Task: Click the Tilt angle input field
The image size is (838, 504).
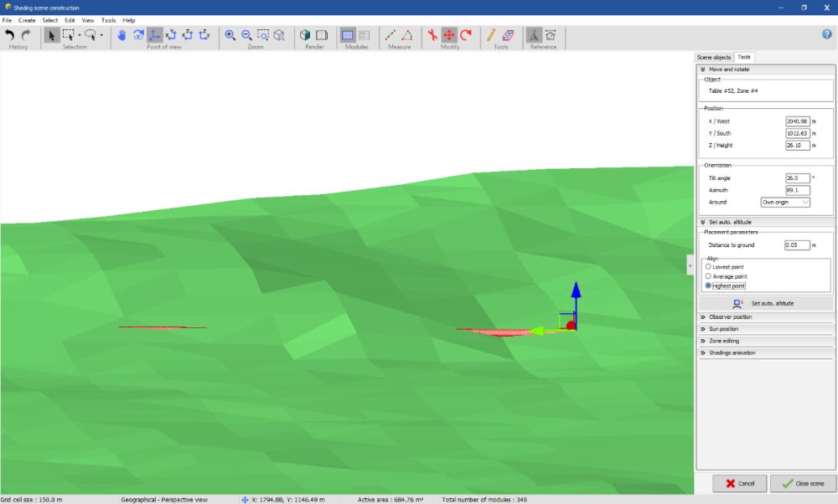Action: click(797, 178)
